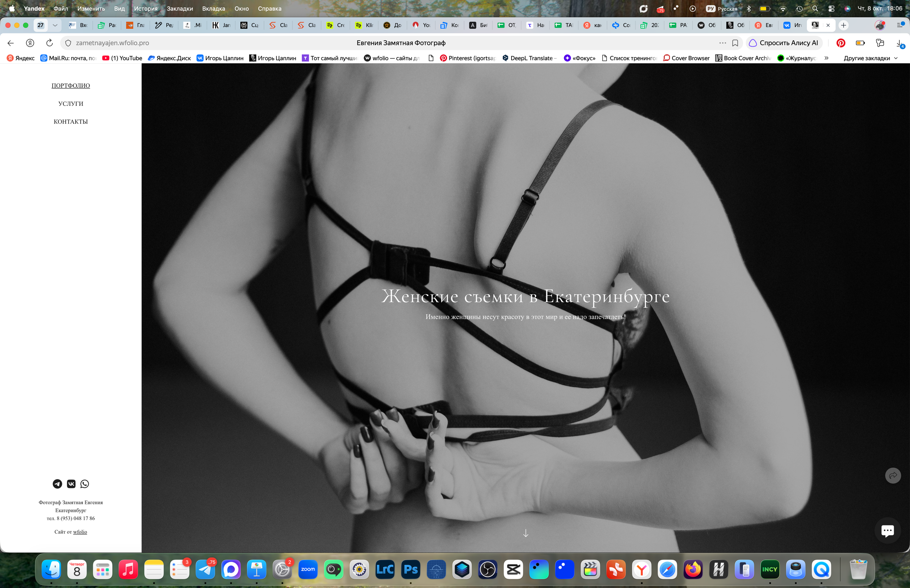Open the Файл menu
The image size is (910, 588).
(x=61, y=9)
